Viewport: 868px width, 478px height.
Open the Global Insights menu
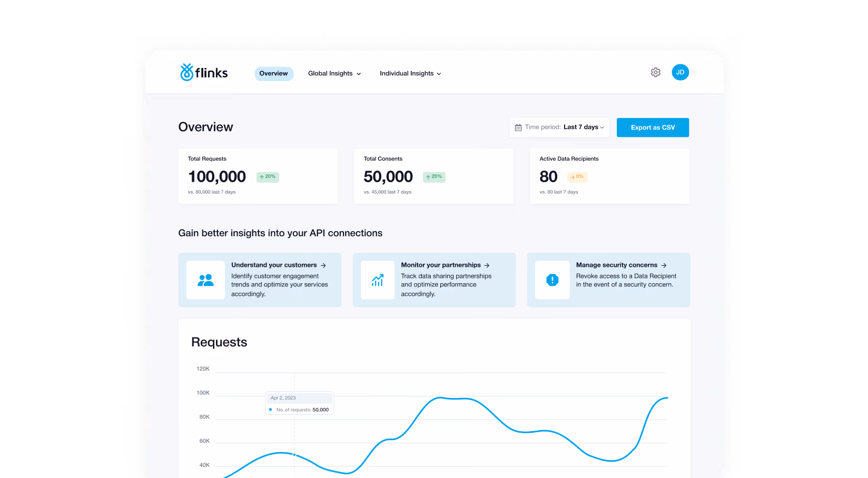click(x=334, y=74)
